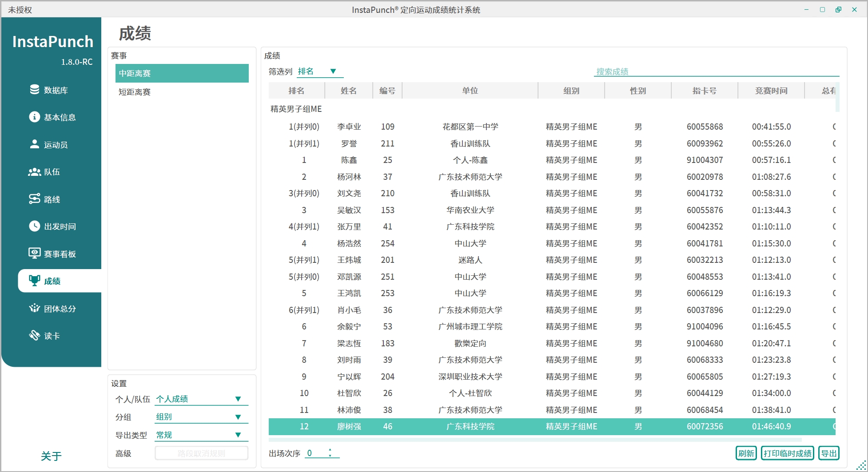Open start time clock icon 出发时间
The height and width of the screenshot is (472, 868).
(x=35, y=226)
